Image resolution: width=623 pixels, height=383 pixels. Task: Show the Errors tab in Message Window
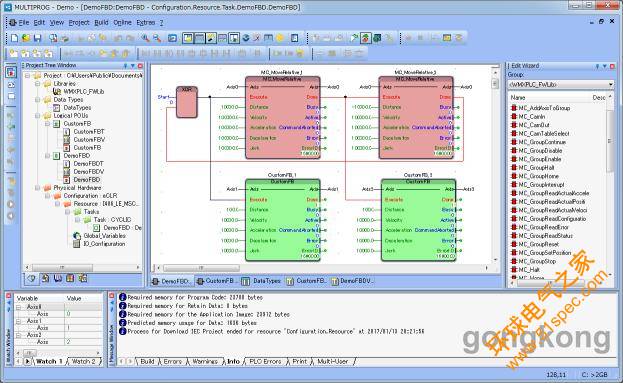tap(173, 362)
